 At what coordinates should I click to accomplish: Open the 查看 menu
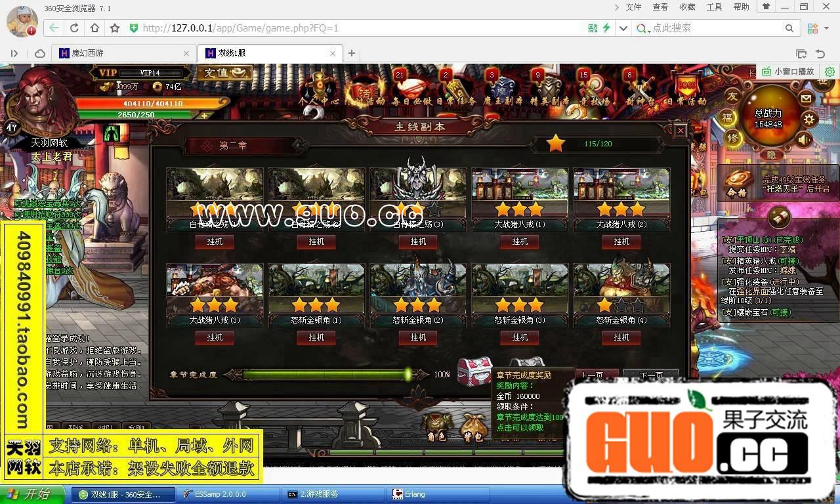660,7
